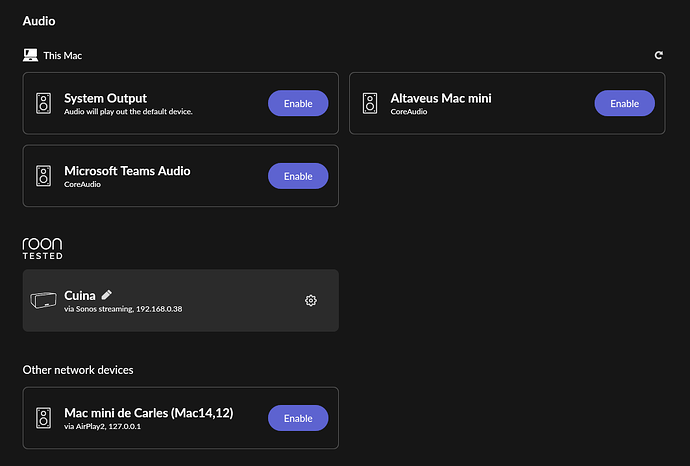
Task: Click the Microsoft Teams Audio speaker icon
Action: pos(44,176)
